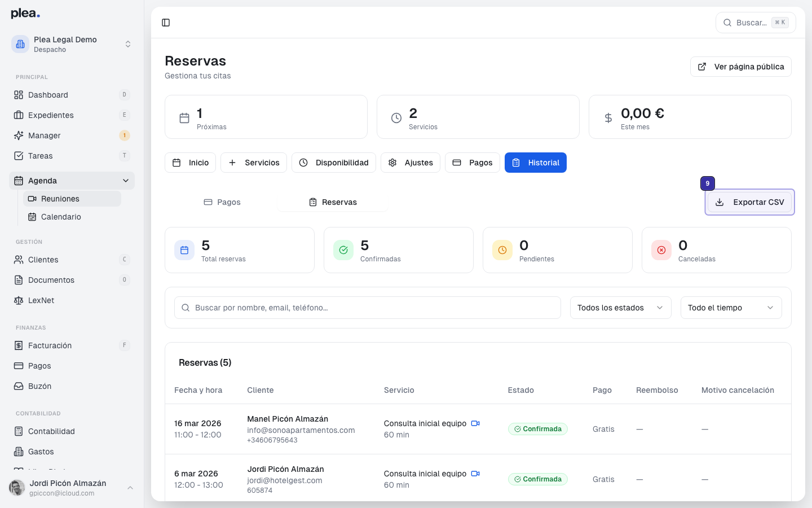Viewport: 812px width, 508px height.
Task: Click the Confirmada badge for 16 mar 2026
Action: click(x=538, y=429)
